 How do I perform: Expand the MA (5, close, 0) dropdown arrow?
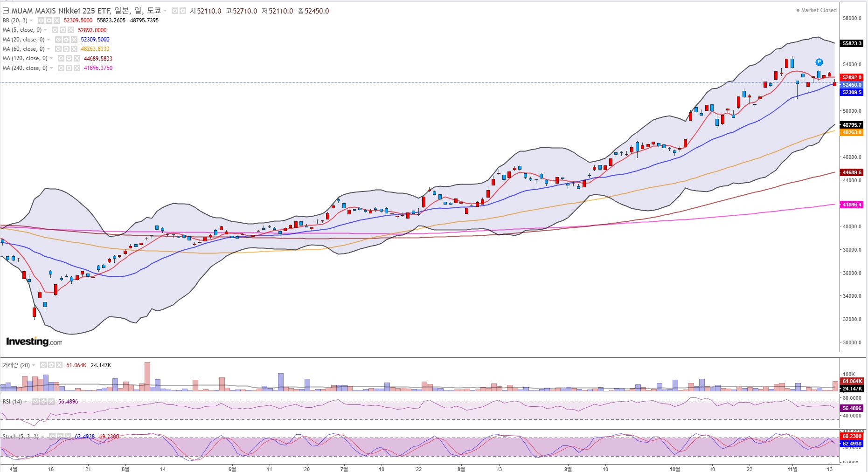pos(45,30)
